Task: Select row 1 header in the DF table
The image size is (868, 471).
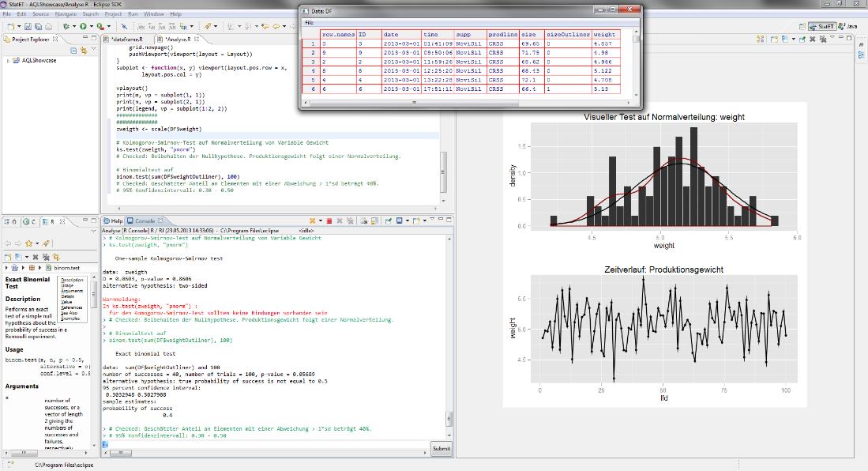Action: coord(312,43)
